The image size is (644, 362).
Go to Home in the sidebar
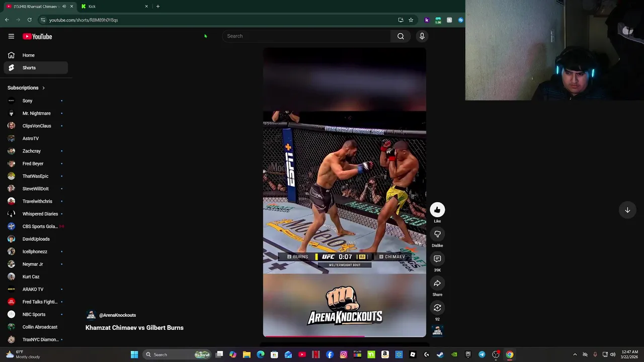[x=36, y=55]
